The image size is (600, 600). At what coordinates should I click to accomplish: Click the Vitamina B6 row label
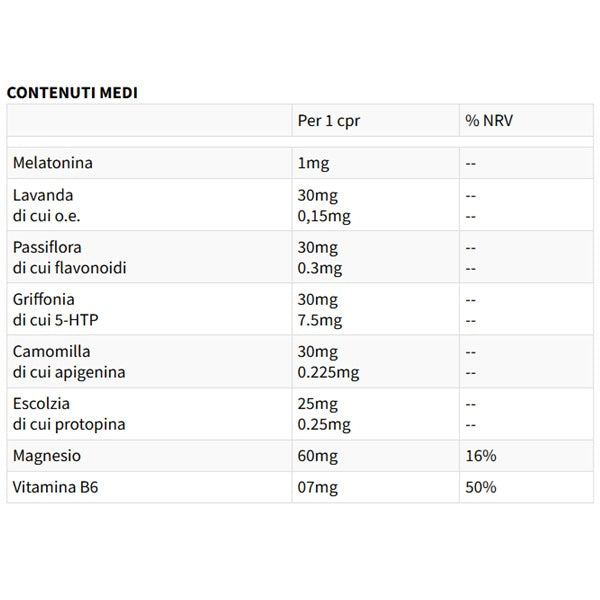point(55,488)
